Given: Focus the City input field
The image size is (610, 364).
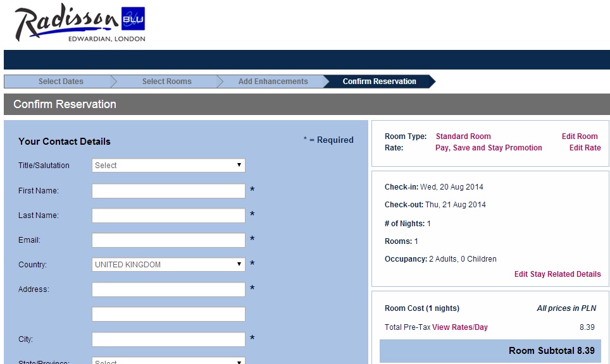Looking at the screenshot, I should tap(168, 339).
